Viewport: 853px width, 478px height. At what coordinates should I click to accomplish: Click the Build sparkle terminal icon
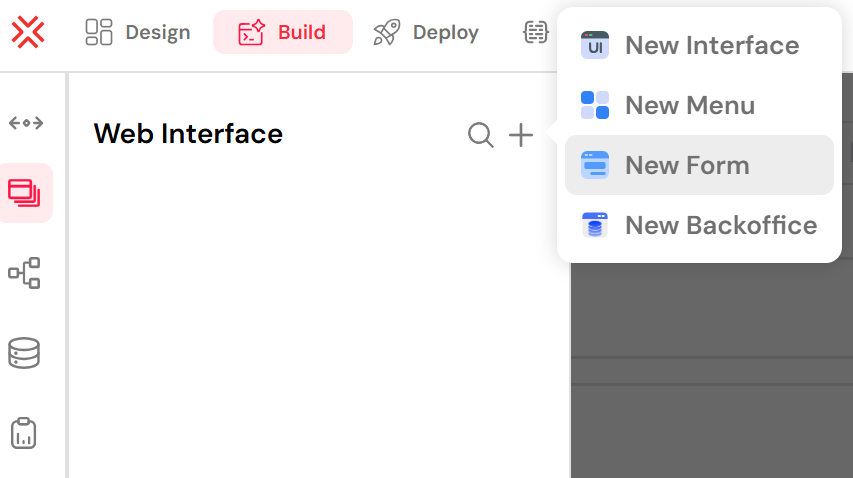click(251, 32)
